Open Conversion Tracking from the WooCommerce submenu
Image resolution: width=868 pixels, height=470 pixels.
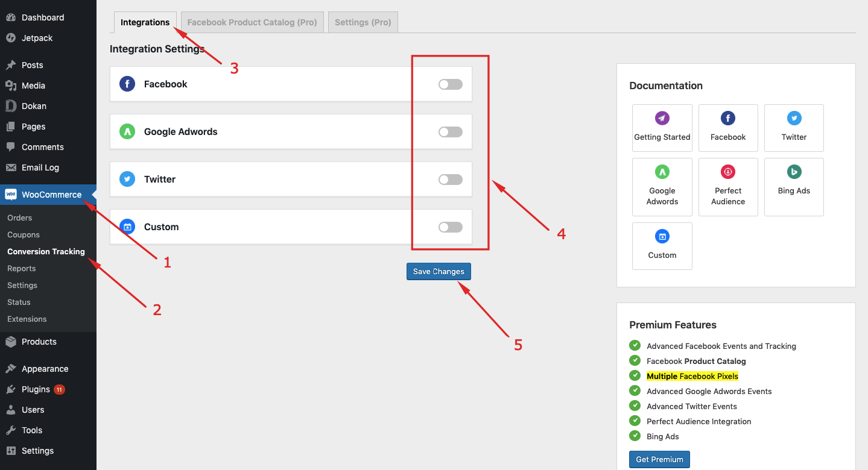[46, 251]
